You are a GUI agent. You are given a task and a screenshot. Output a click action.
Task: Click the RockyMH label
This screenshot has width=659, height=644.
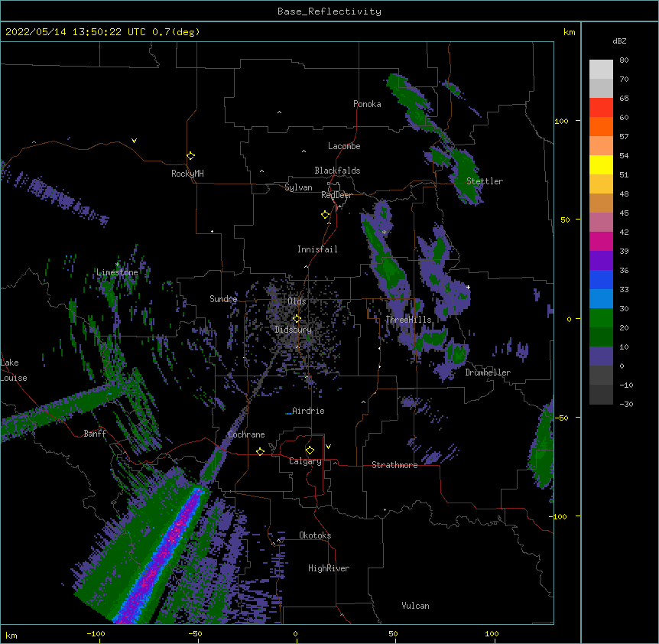(x=187, y=174)
